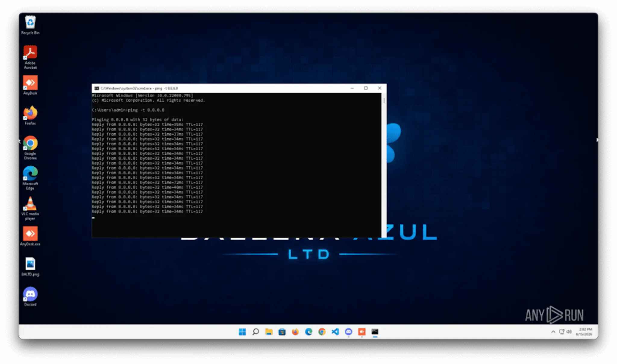
Task: Open network status in system tray
Action: [562, 332]
